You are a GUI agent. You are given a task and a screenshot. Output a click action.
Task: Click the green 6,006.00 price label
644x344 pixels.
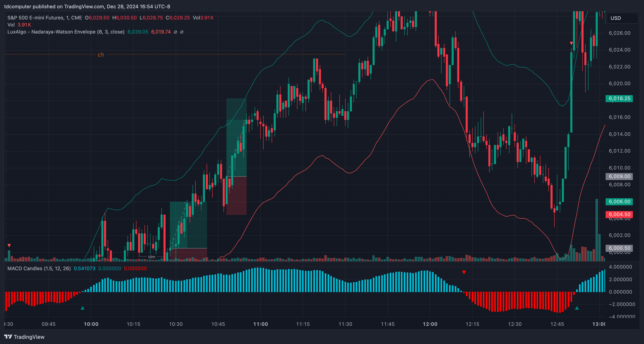(x=619, y=202)
